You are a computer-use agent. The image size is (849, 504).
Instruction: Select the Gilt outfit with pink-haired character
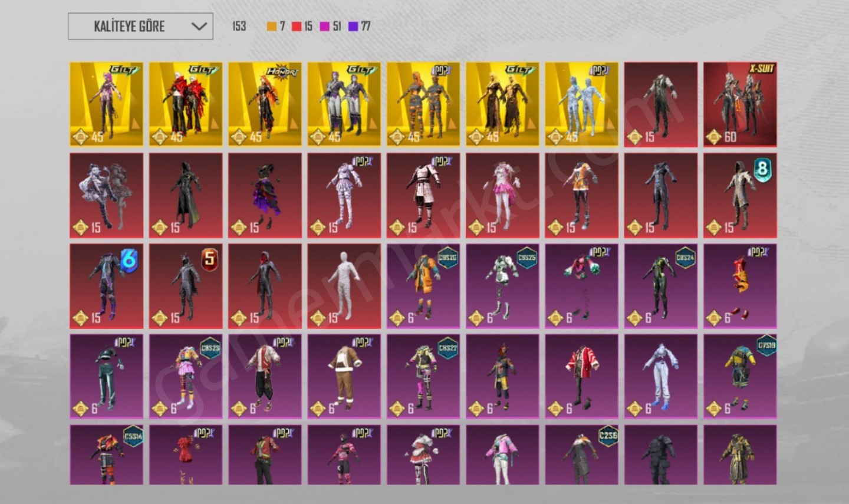coord(106,104)
